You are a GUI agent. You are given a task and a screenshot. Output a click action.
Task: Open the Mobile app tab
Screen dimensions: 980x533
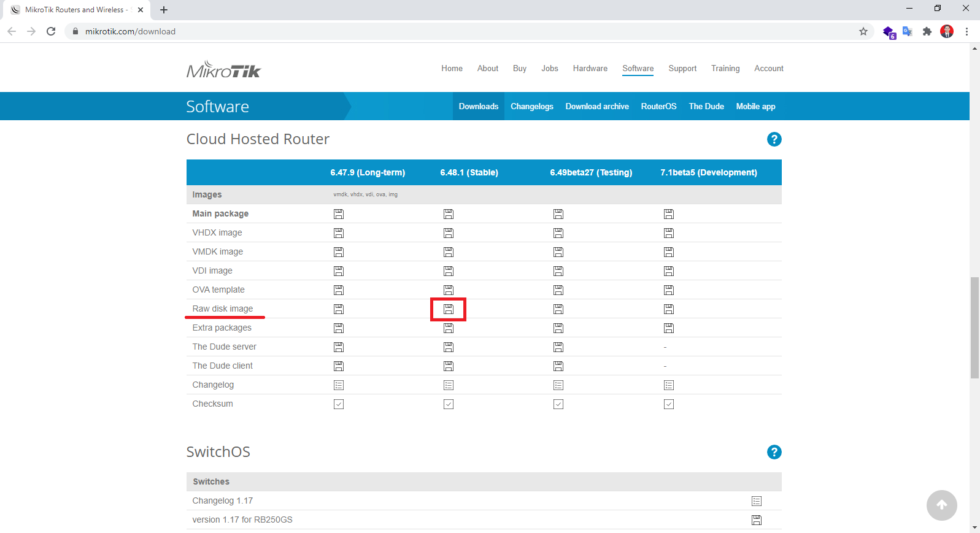[x=755, y=106]
